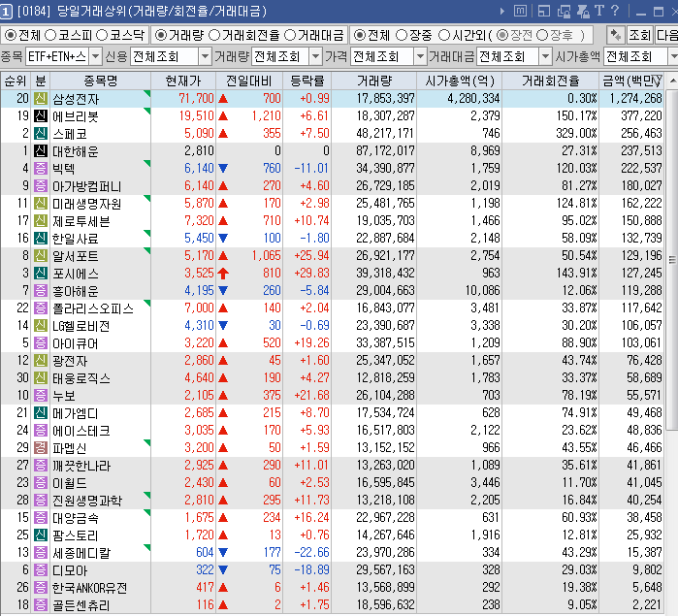The width and height of the screenshot is (678, 616).
Task: Open the 종목 ETF+ETN+스 dropdown
Action: [96, 56]
